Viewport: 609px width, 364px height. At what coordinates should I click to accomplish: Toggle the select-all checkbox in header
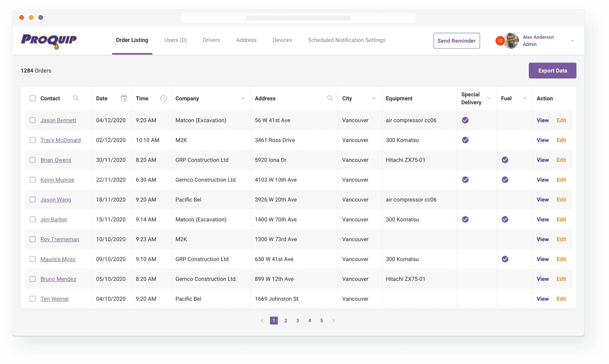point(33,98)
